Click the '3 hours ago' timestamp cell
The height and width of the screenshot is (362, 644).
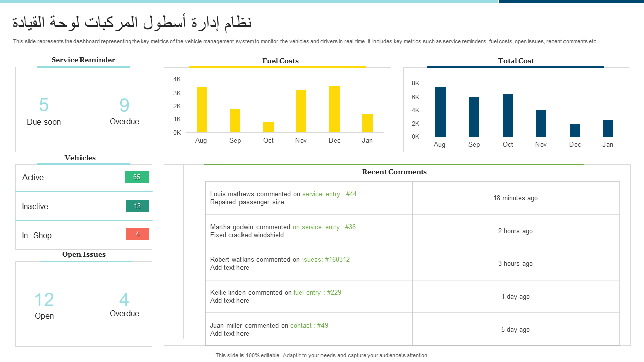coord(516,263)
